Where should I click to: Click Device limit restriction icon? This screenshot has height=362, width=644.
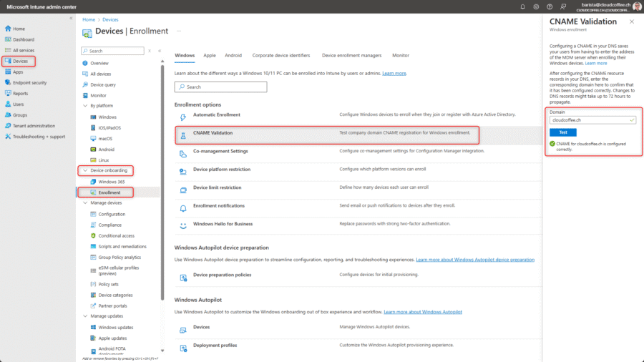tap(183, 190)
